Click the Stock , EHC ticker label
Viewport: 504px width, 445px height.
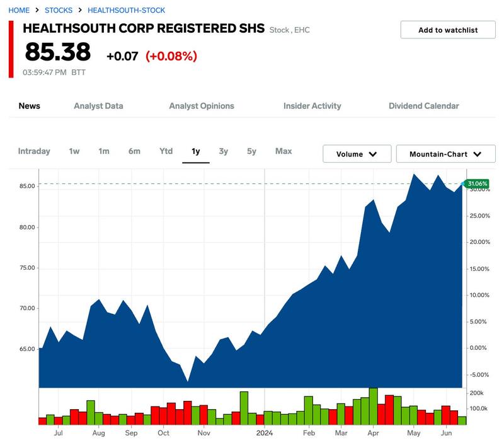290,30
